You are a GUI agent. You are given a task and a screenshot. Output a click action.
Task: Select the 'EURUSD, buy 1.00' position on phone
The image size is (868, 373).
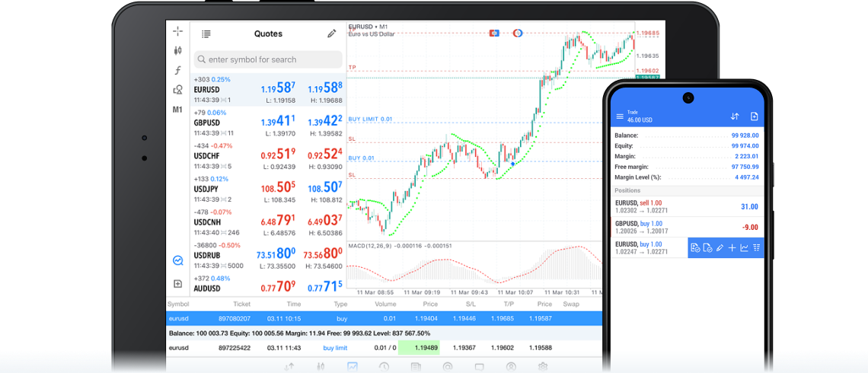coord(649,247)
